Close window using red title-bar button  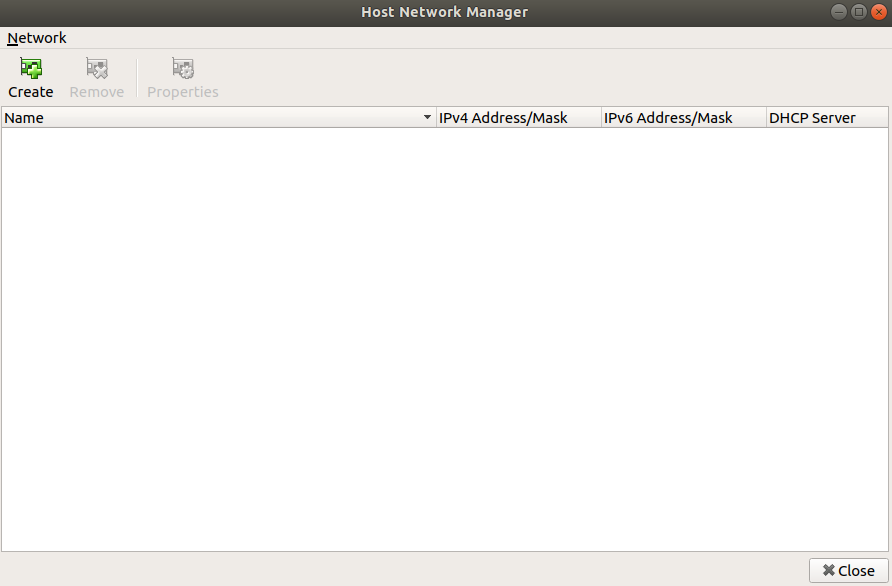tap(879, 12)
